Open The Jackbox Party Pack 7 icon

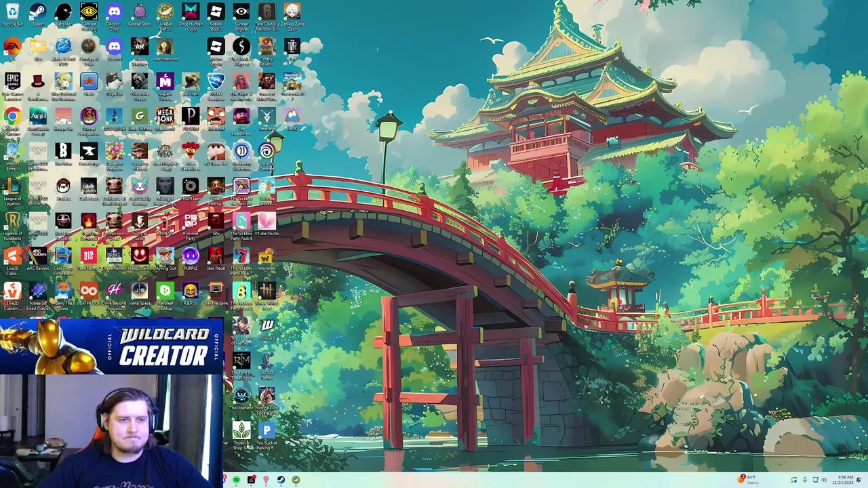coord(241,261)
